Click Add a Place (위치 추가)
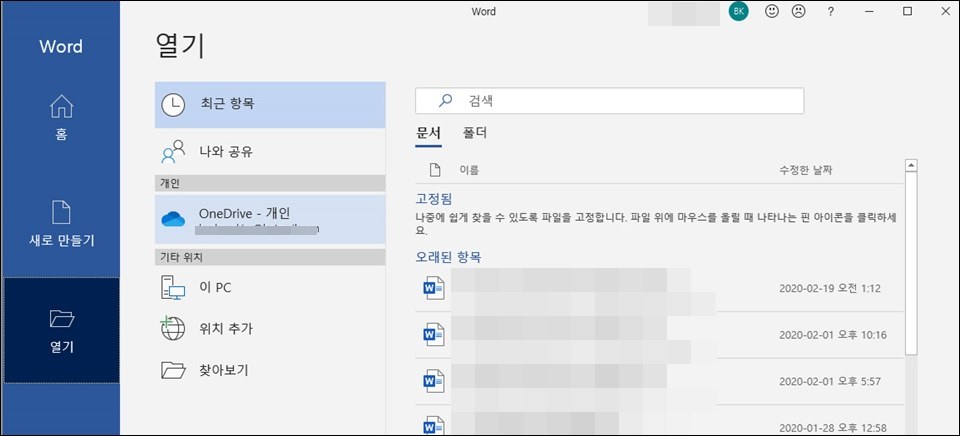 270,329
